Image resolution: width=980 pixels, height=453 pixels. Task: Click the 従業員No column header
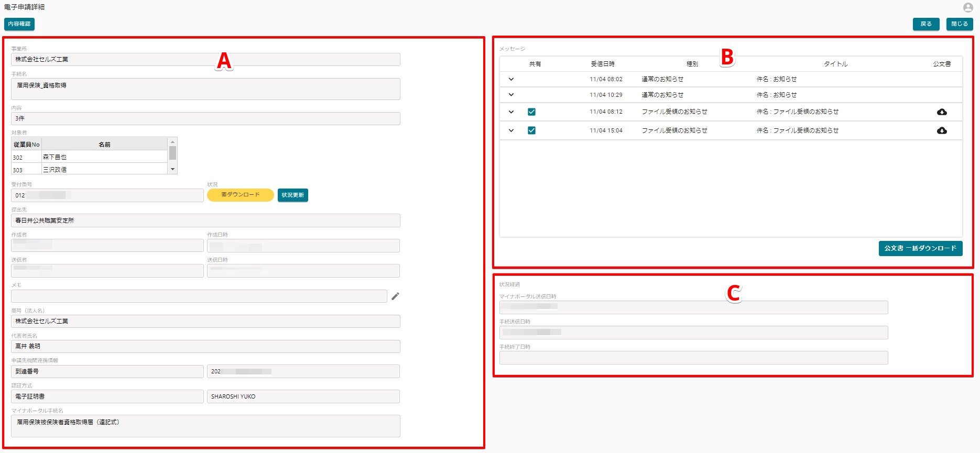(x=27, y=145)
